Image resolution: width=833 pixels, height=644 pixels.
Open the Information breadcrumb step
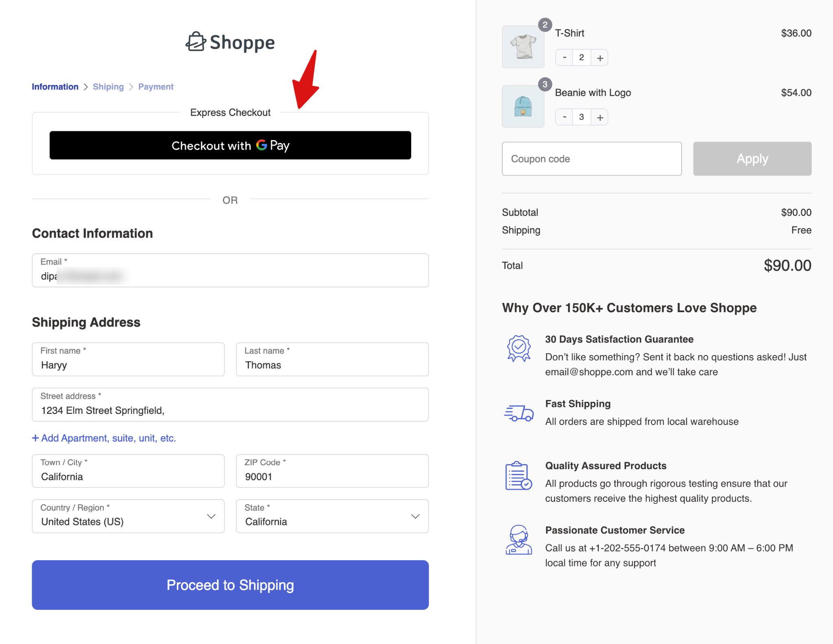(x=55, y=87)
